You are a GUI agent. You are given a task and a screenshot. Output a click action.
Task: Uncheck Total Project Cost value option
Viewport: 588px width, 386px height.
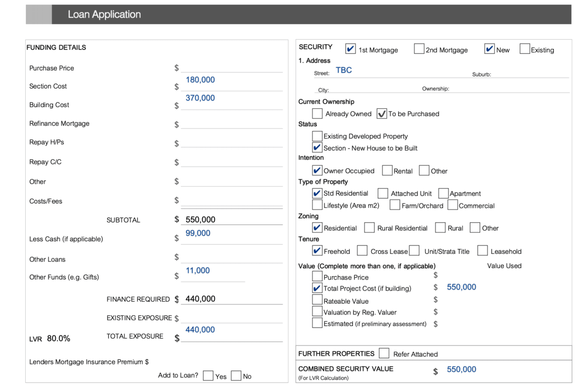click(317, 288)
